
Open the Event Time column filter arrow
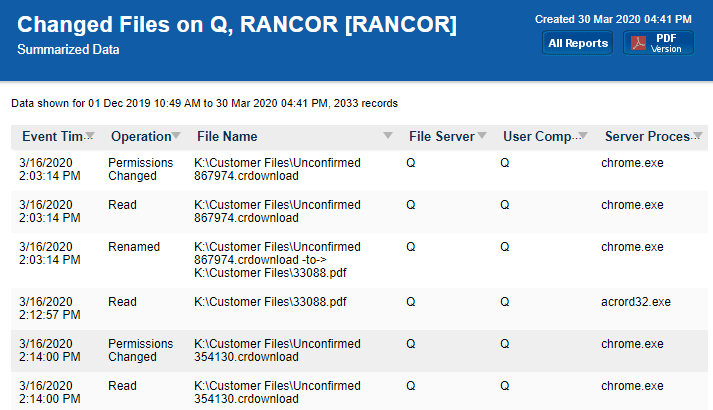pos(90,137)
